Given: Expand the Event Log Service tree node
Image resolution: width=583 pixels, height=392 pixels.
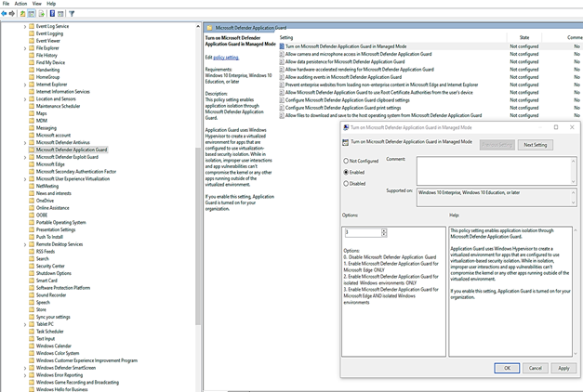Looking at the screenshot, I should point(25,26).
